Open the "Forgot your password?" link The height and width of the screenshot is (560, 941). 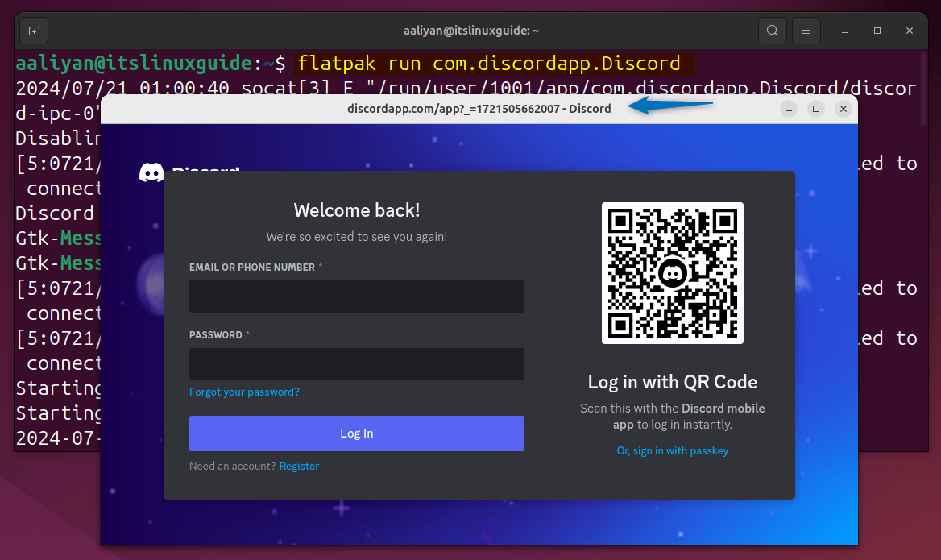coord(244,392)
